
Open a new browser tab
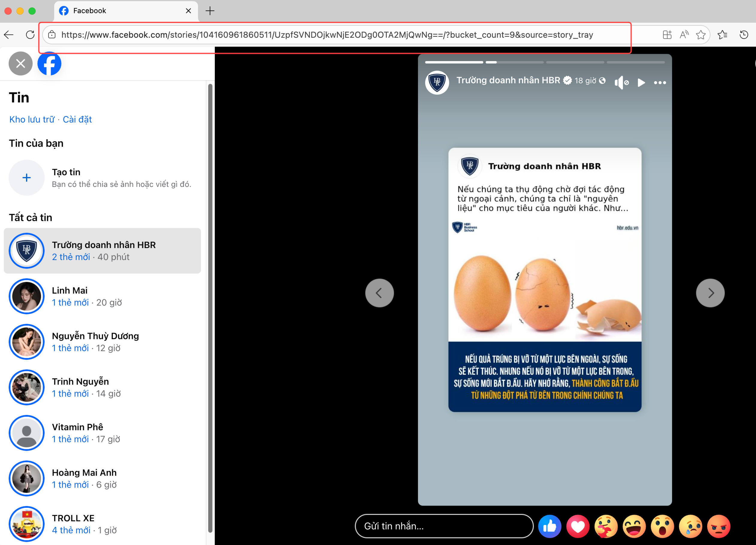pyautogui.click(x=210, y=11)
